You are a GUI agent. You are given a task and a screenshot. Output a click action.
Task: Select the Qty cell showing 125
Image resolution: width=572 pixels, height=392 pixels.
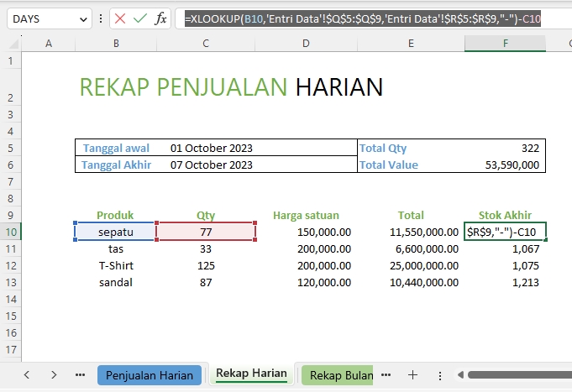[x=206, y=265]
